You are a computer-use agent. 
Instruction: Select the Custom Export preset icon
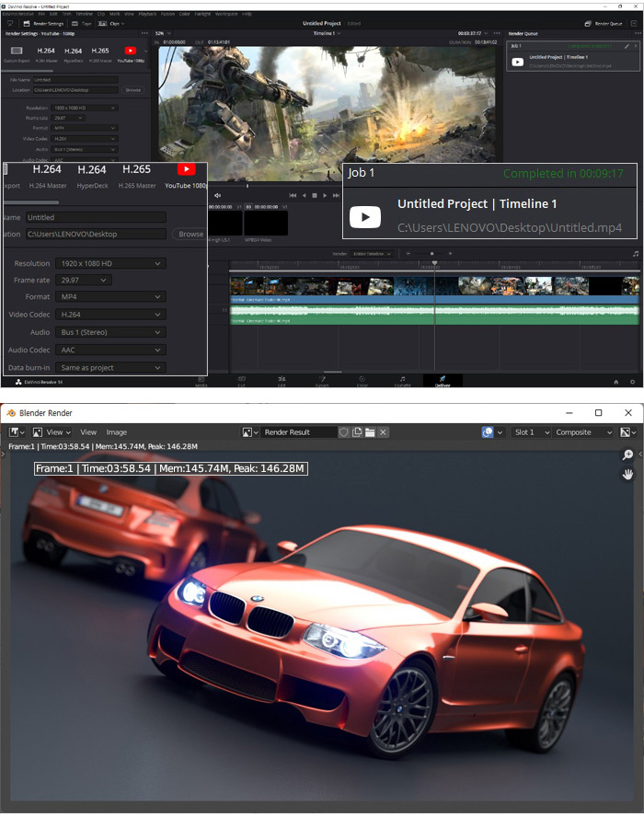coord(17,52)
